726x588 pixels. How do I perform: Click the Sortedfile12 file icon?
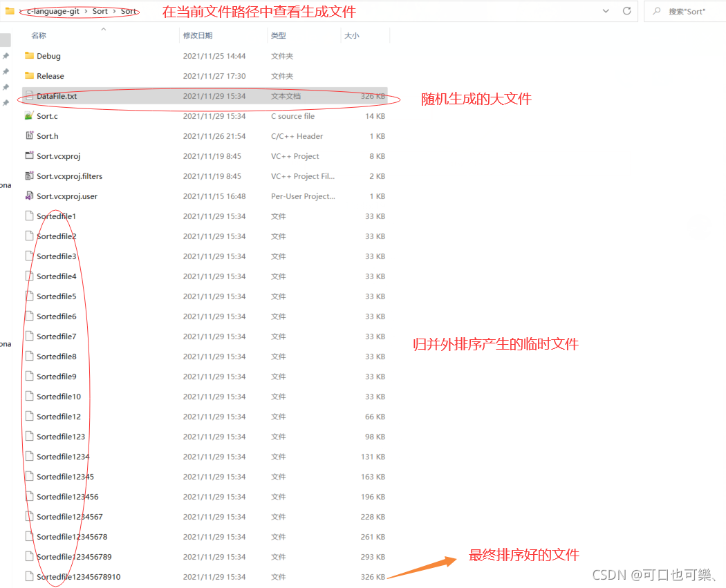(x=29, y=417)
